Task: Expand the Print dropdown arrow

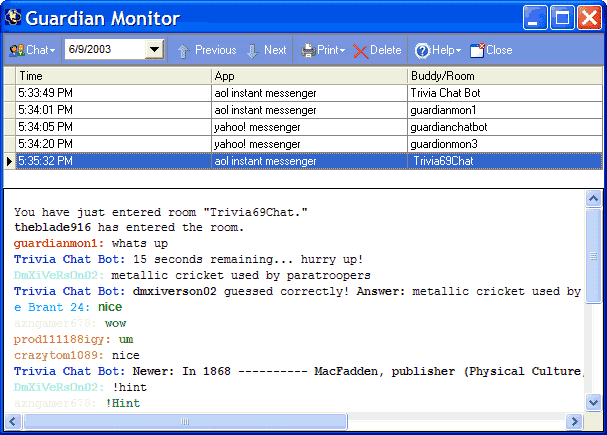Action: pos(342,51)
